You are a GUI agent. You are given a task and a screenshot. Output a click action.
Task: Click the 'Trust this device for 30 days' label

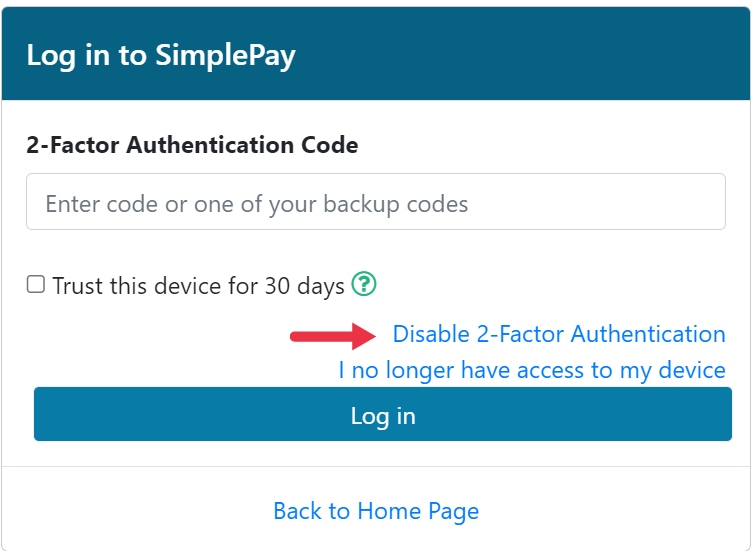(198, 286)
